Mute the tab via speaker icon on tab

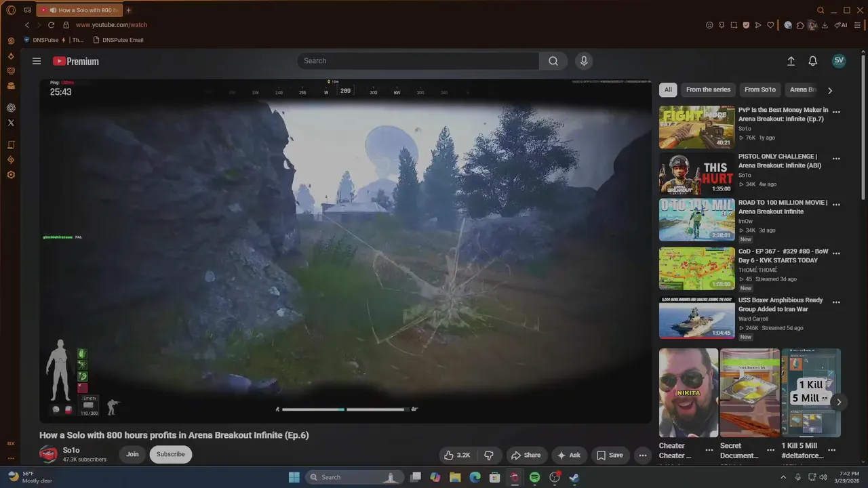coord(53,10)
